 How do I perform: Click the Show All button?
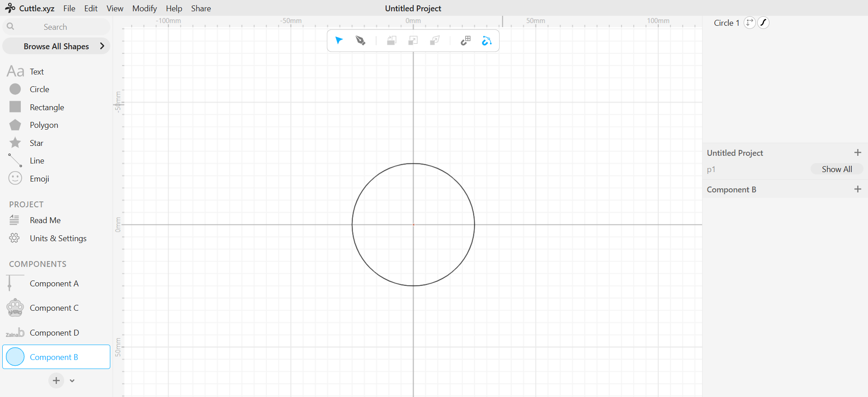tap(837, 169)
